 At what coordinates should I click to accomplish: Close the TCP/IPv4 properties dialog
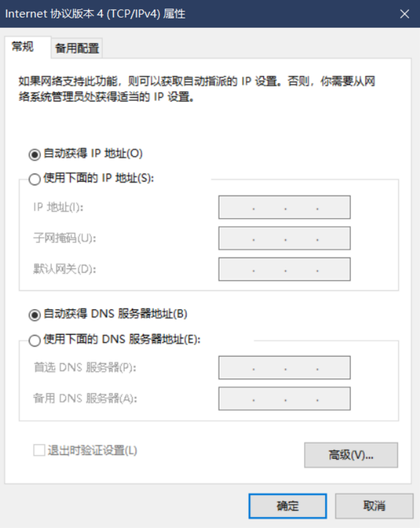pos(404,13)
